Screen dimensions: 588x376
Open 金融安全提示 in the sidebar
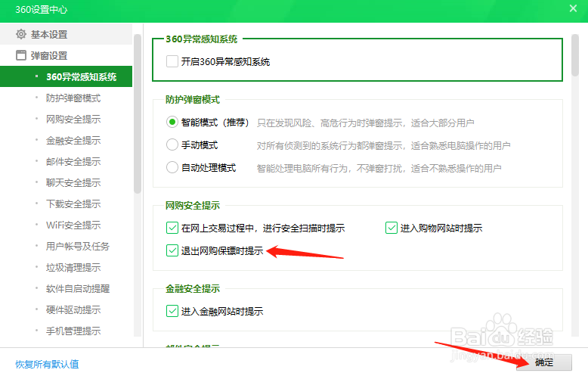[x=73, y=141]
